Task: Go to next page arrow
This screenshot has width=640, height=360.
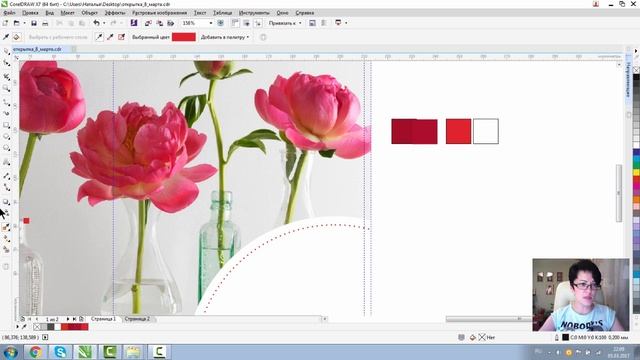Action: pyautogui.click(x=68, y=319)
